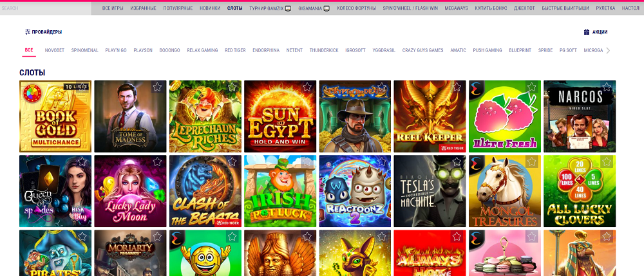The height and width of the screenshot is (276, 644).
Task: Toggle favorite star on Narcos
Action: (607, 87)
